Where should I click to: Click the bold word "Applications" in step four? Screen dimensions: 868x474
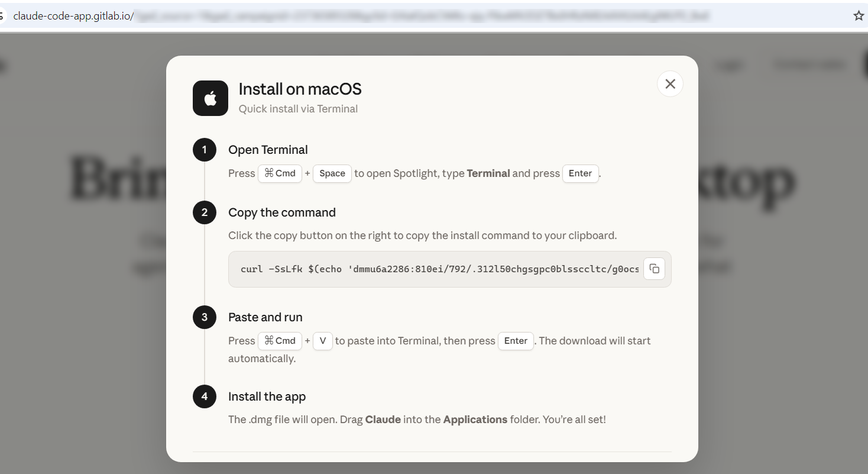pos(475,420)
